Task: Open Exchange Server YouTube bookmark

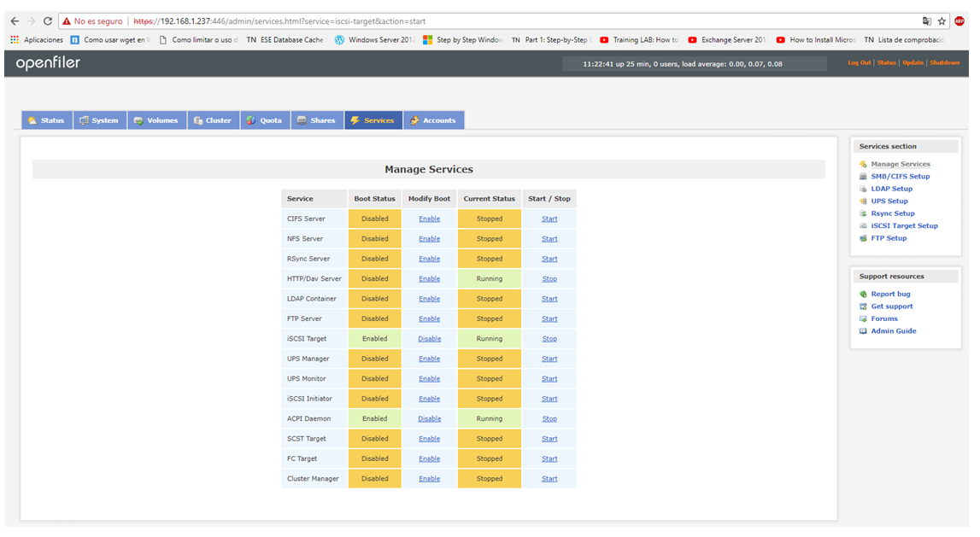Action: pyautogui.click(x=728, y=39)
